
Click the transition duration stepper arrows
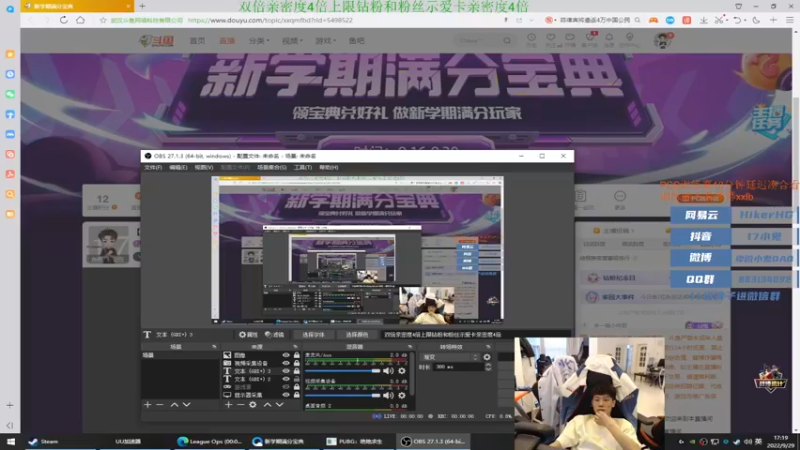tap(488, 367)
